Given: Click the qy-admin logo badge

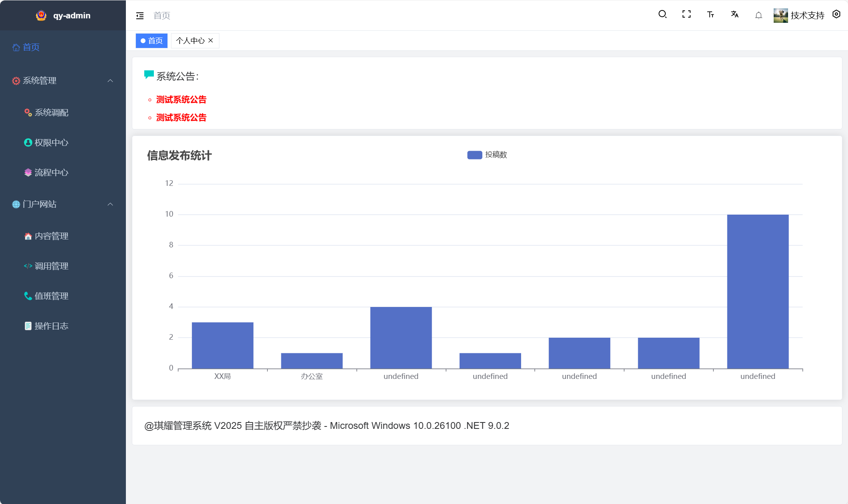Looking at the screenshot, I should 41,16.
